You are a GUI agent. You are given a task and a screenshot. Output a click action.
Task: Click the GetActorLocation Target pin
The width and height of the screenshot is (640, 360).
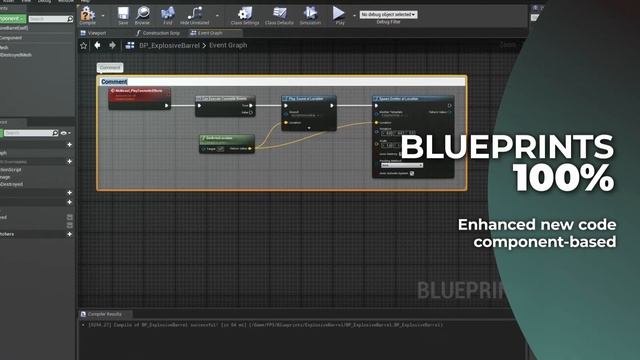pyautogui.click(x=204, y=149)
